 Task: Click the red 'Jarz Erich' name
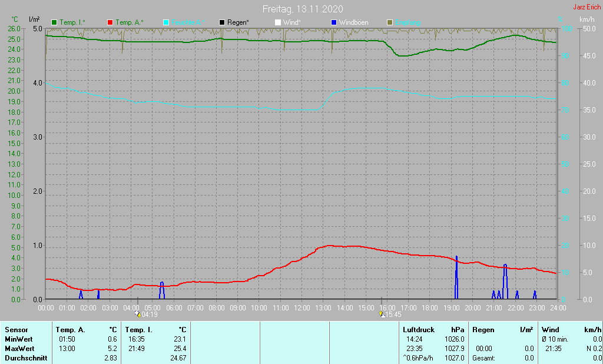[x=587, y=7]
